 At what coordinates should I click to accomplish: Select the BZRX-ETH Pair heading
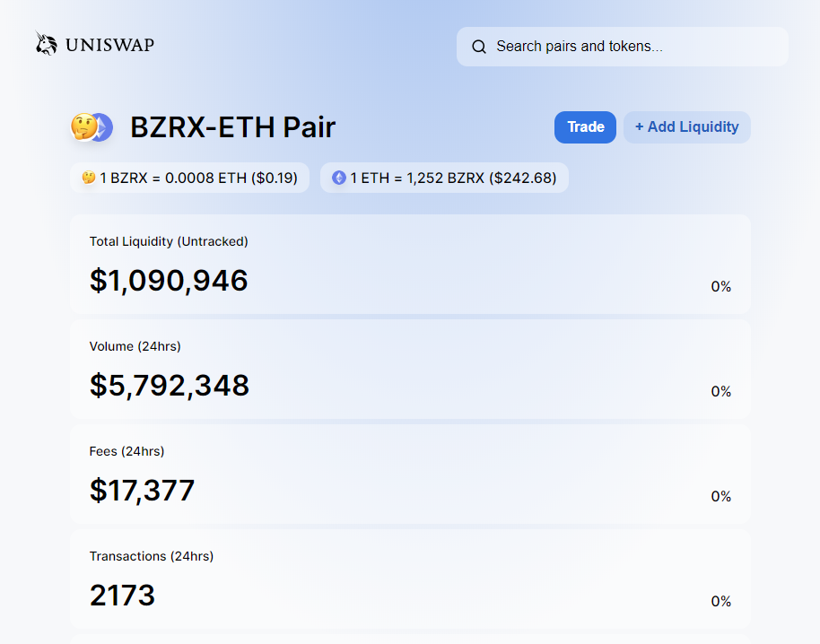point(232,127)
